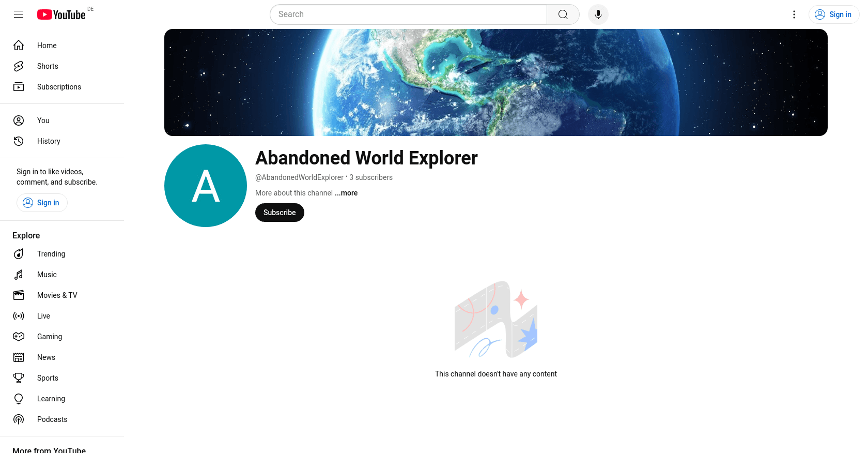The width and height of the screenshot is (868, 453).
Task: Click the Trending flame icon
Action: tap(19, 254)
